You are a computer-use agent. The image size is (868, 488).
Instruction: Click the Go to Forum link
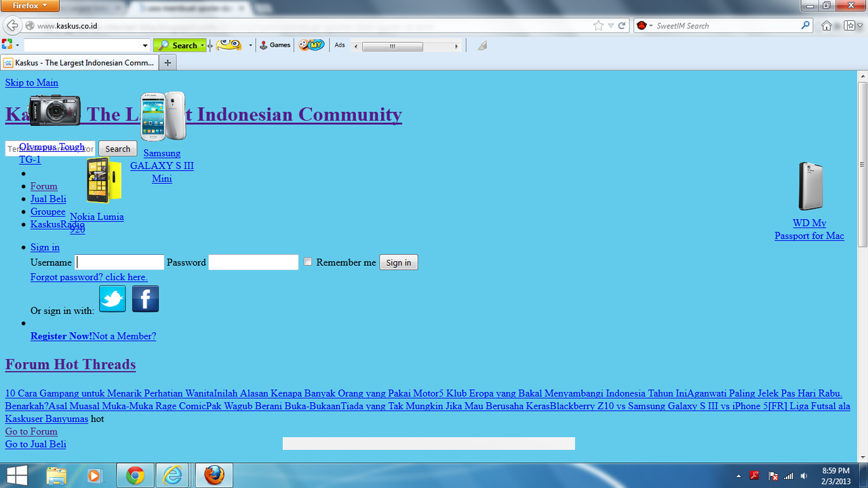tap(31, 431)
